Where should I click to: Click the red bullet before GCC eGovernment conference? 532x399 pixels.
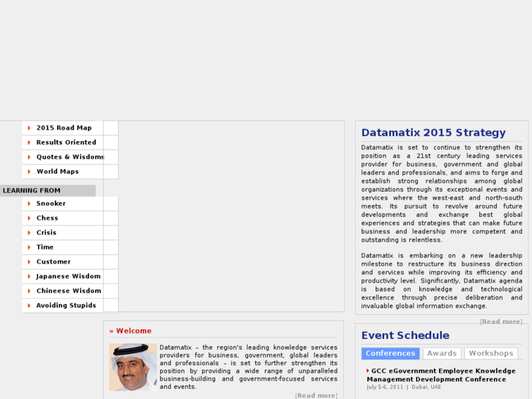tap(368, 370)
